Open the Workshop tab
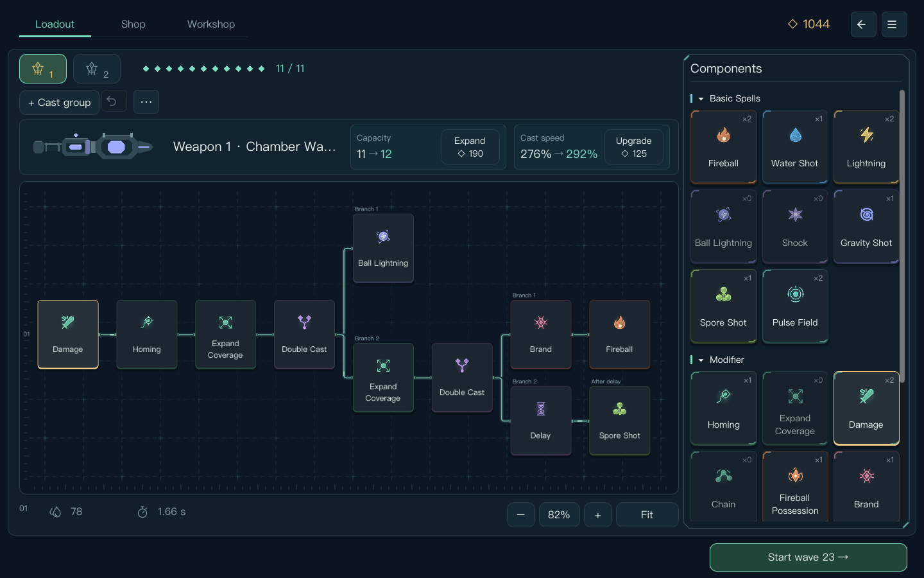 (211, 24)
